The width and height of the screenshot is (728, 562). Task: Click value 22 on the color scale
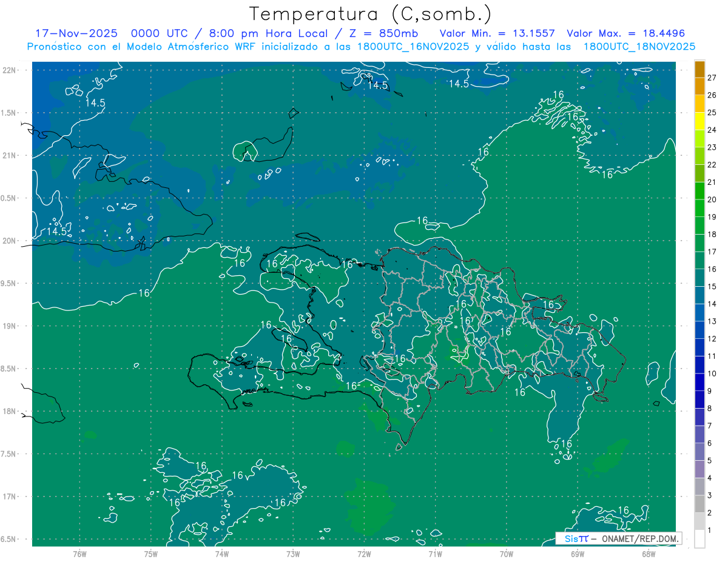(712, 165)
